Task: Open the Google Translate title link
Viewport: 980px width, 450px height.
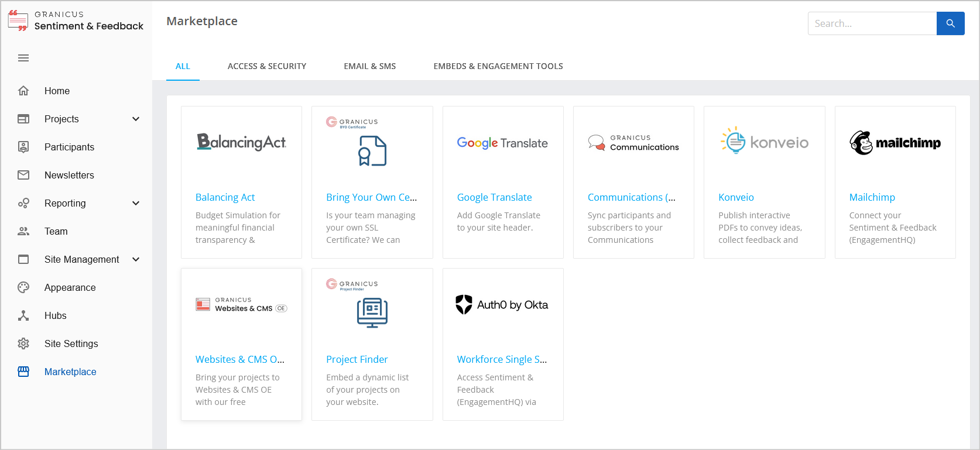Action: (x=495, y=197)
